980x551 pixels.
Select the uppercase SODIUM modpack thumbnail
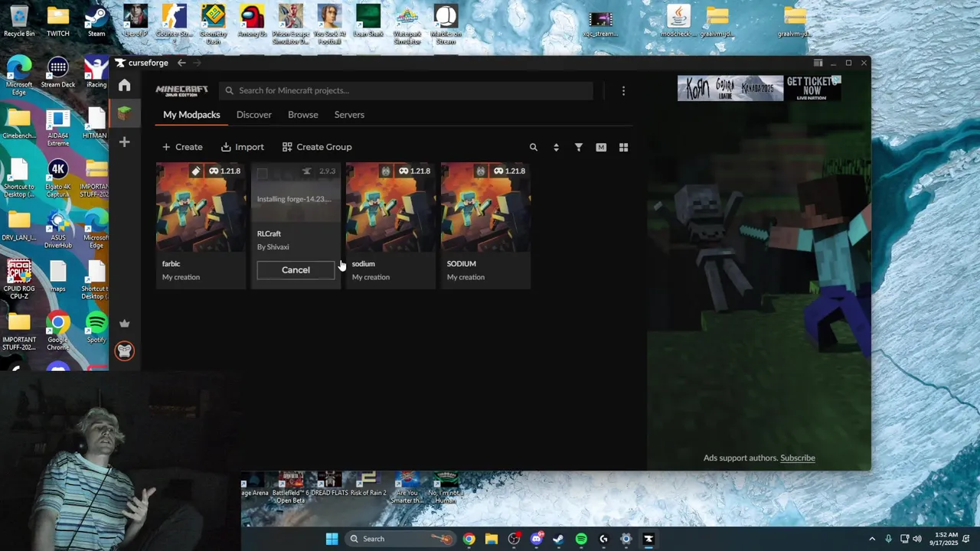pos(485,207)
